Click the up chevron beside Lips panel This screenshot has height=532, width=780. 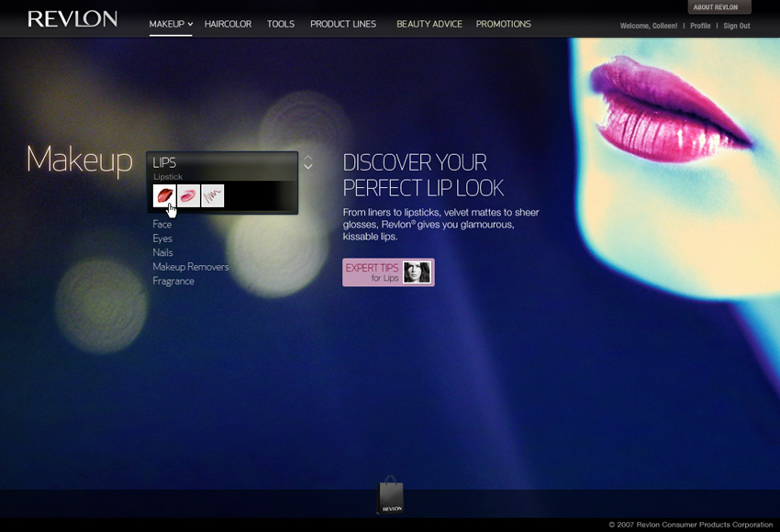tap(308, 158)
